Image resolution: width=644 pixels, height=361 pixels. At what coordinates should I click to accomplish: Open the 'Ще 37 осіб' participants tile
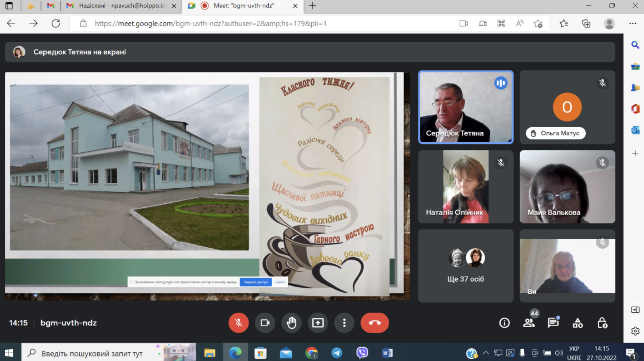(466, 266)
